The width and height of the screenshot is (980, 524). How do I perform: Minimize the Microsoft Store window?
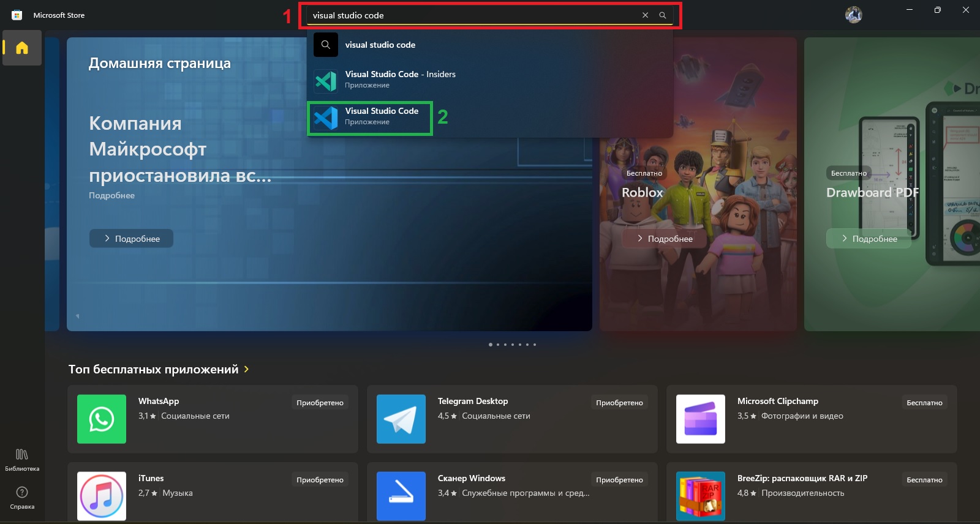[x=910, y=10]
